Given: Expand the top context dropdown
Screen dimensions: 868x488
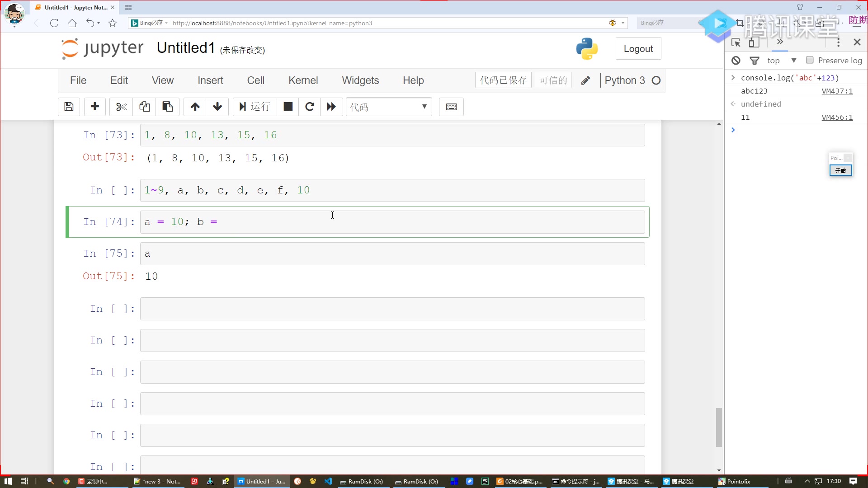Looking at the screenshot, I should pos(793,60).
